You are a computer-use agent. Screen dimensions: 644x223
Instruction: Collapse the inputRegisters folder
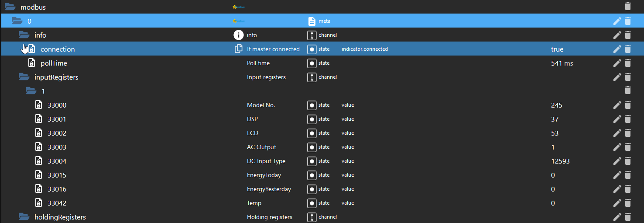pyautogui.click(x=24, y=77)
